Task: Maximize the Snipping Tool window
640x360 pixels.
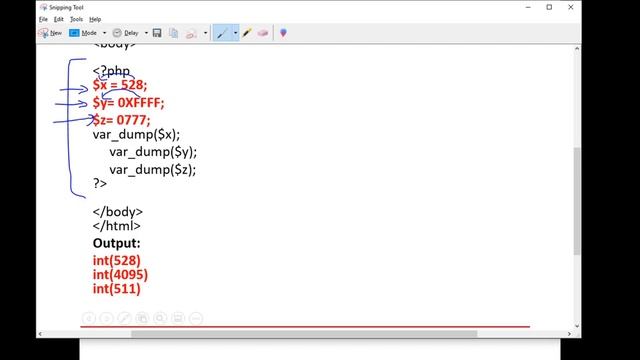Action: click(x=549, y=7)
